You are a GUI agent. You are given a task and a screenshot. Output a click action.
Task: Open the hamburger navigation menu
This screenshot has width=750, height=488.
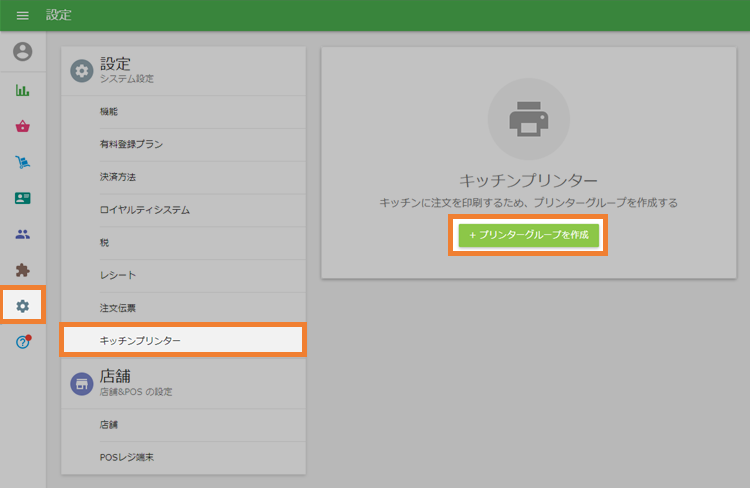(x=23, y=15)
